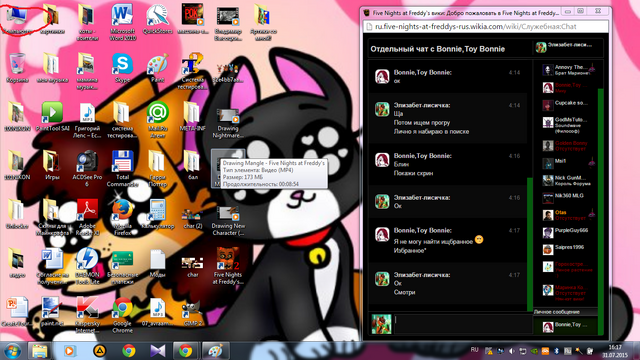Open Visual Studio from taskbar
Screen dimensions: 640x360
click(158, 351)
